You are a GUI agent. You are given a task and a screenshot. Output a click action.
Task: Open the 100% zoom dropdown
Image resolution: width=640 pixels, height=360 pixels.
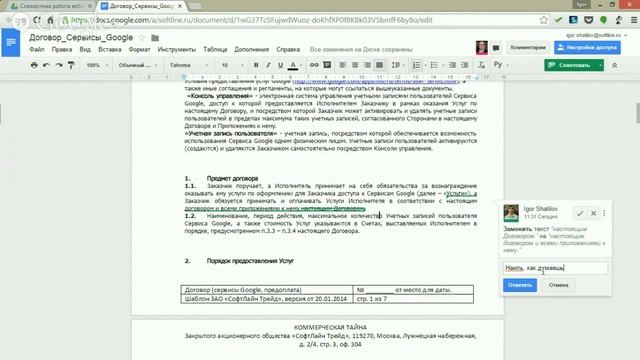[x=97, y=65]
